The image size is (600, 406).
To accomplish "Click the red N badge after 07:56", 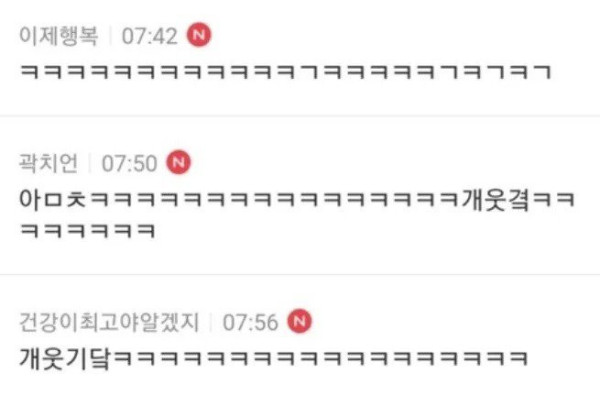I will pos(300,321).
